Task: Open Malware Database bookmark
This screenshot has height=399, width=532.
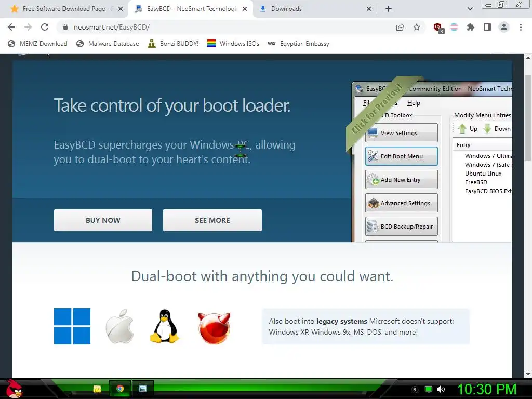Action: pyautogui.click(x=108, y=44)
